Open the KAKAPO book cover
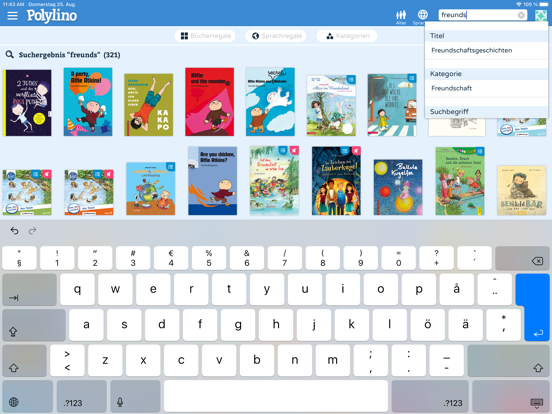Screen dimensions: 552x414 [x=149, y=105]
